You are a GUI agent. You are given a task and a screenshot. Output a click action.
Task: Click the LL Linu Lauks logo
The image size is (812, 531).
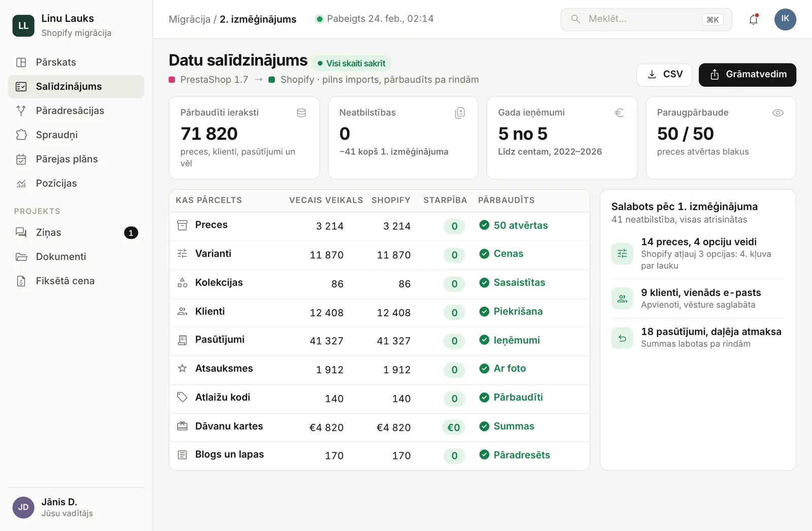[x=23, y=25]
